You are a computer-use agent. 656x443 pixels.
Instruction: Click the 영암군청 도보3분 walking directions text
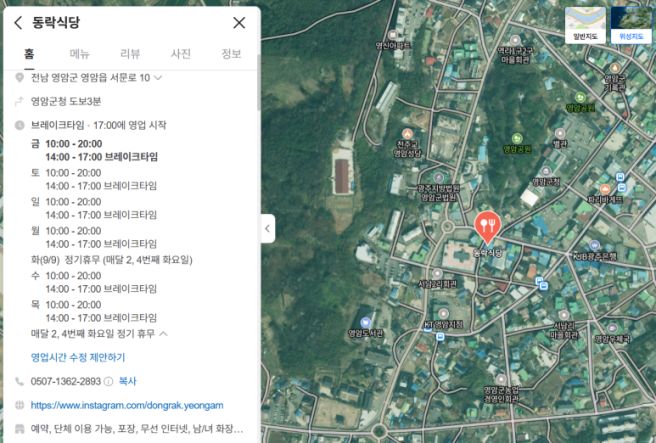(x=66, y=101)
